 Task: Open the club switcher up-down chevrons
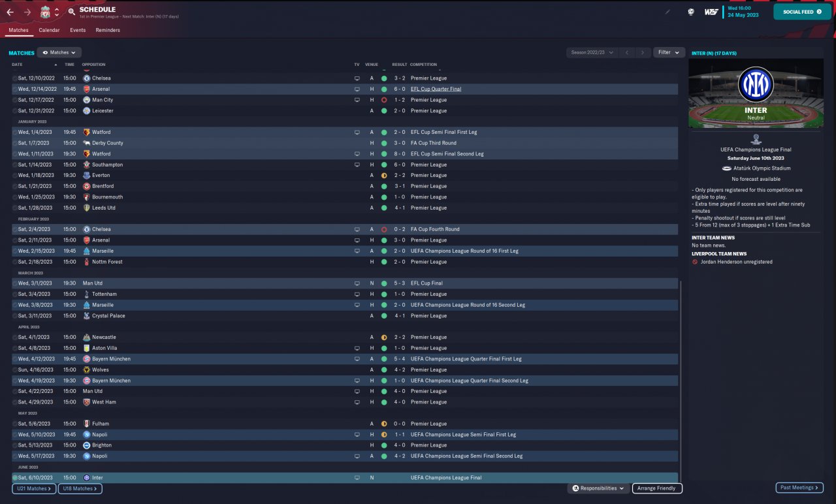coord(57,12)
